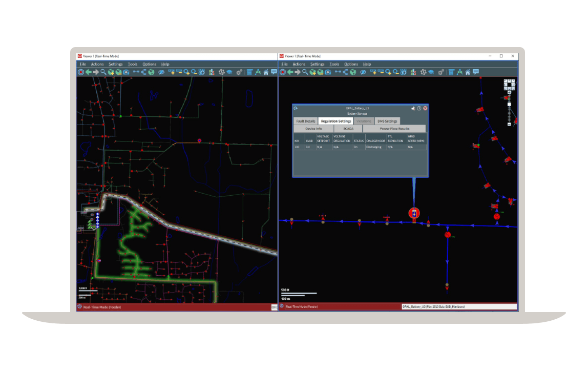This screenshot has width=588, height=371.
Task: Open the File menu in left viewer
Action: [83, 64]
